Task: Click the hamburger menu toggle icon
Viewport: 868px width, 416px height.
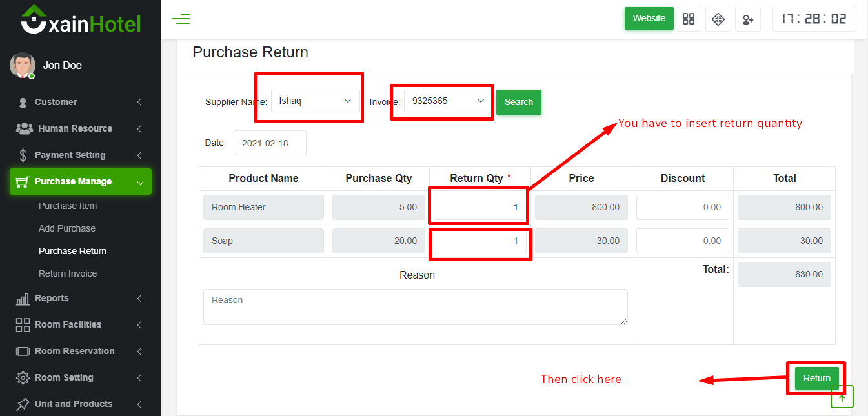Action: click(181, 19)
